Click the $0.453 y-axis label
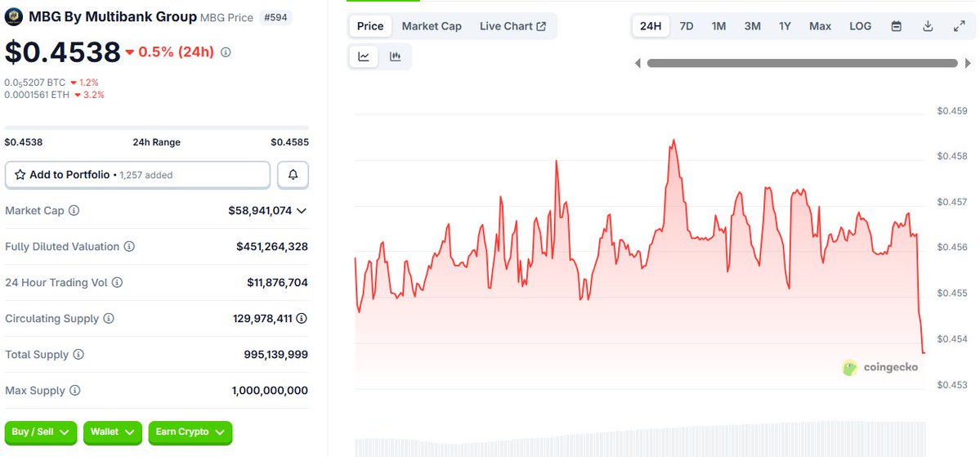This screenshot has width=980, height=457. (x=952, y=384)
